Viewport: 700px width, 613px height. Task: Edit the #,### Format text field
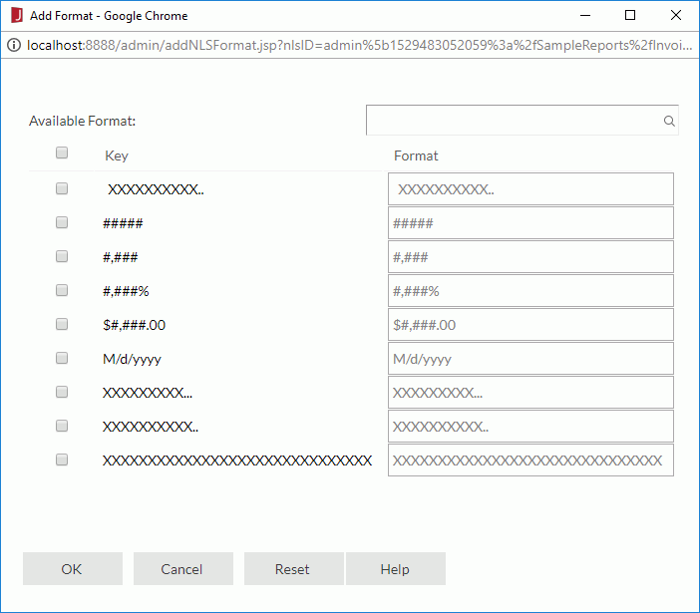[x=530, y=256]
